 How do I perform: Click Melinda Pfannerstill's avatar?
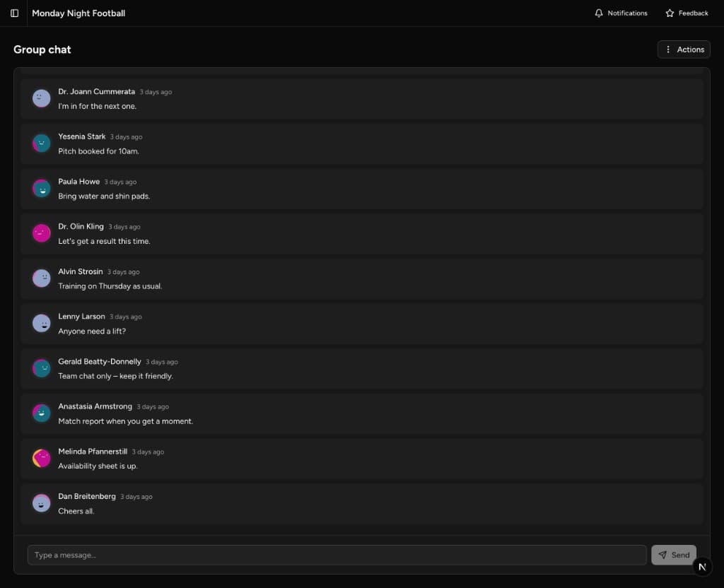(41, 458)
